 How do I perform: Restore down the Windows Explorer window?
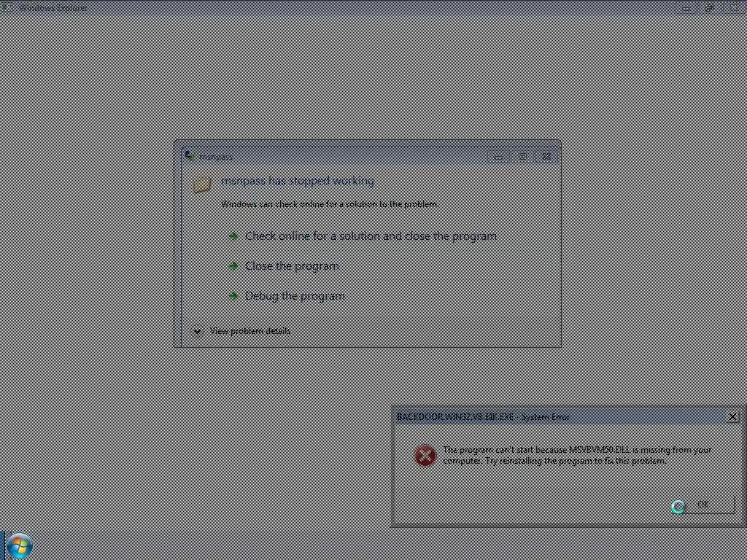pos(710,7)
